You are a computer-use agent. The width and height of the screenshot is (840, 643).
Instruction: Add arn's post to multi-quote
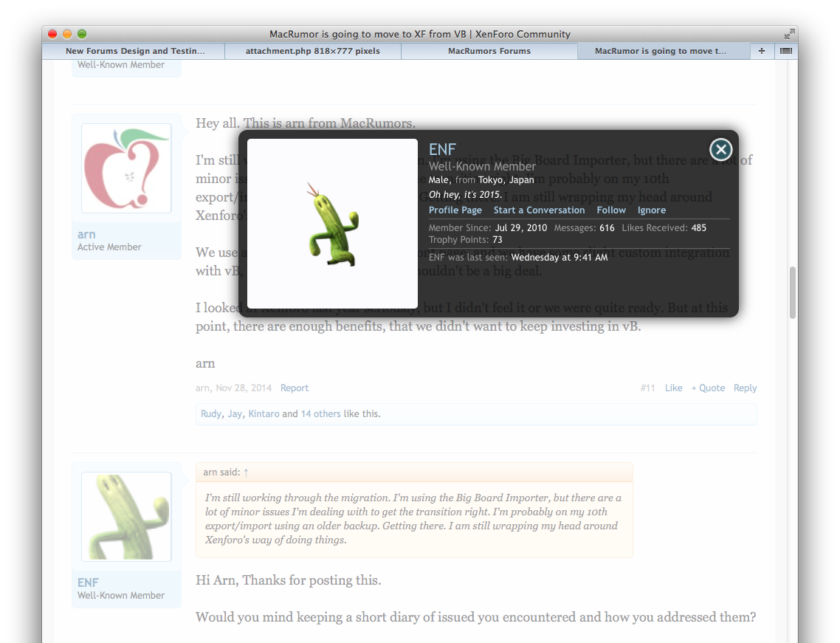(x=708, y=388)
